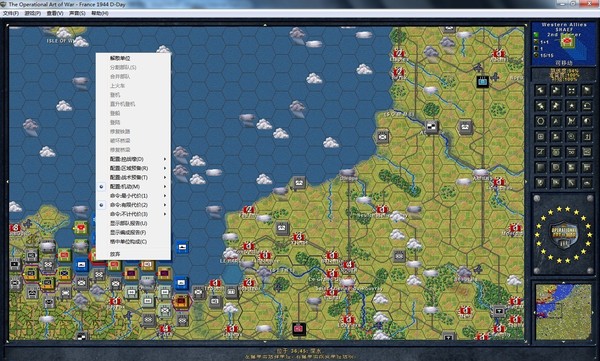Click the four-arrows icon in the top button row
Image resolution: width=600 pixels, height=361 pixels.
tap(571, 90)
